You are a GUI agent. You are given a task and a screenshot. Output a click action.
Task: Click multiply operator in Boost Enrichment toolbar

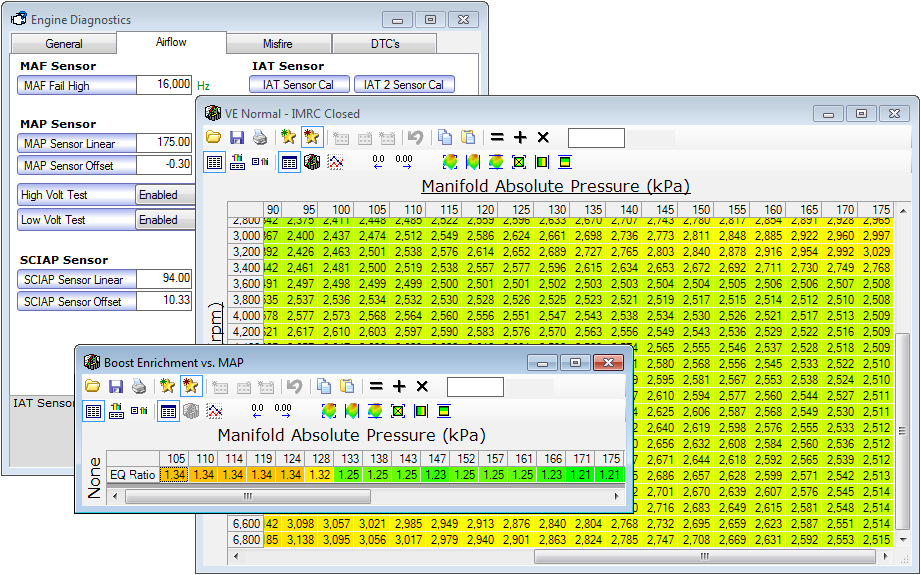[x=422, y=386]
